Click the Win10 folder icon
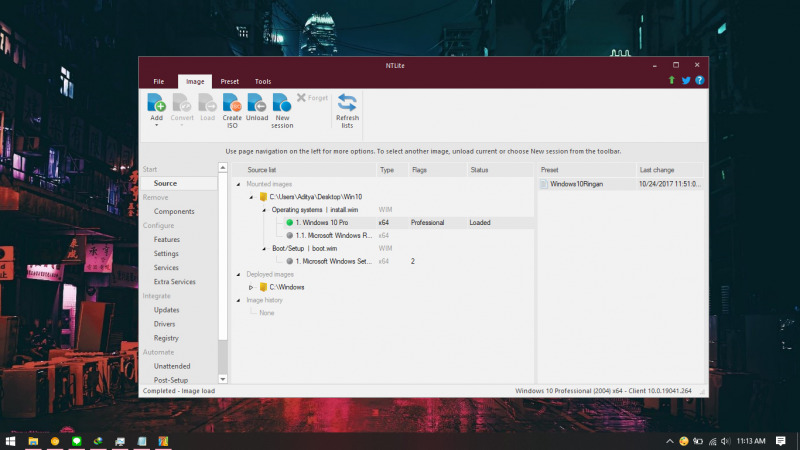This screenshot has height=450, width=800. pos(263,196)
